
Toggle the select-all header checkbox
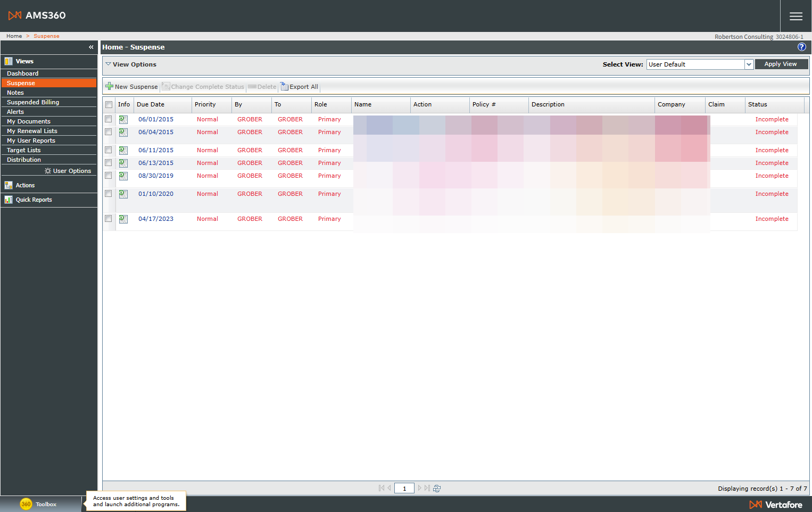(109, 105)
